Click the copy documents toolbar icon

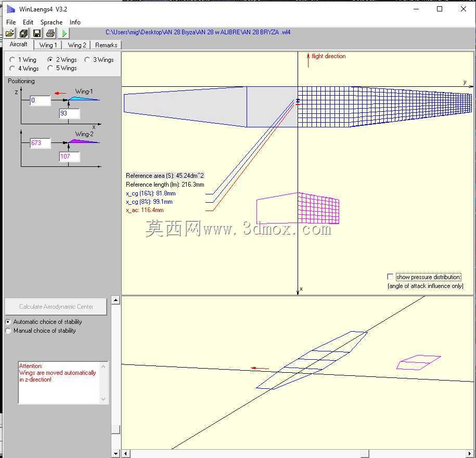click(23, 33)
